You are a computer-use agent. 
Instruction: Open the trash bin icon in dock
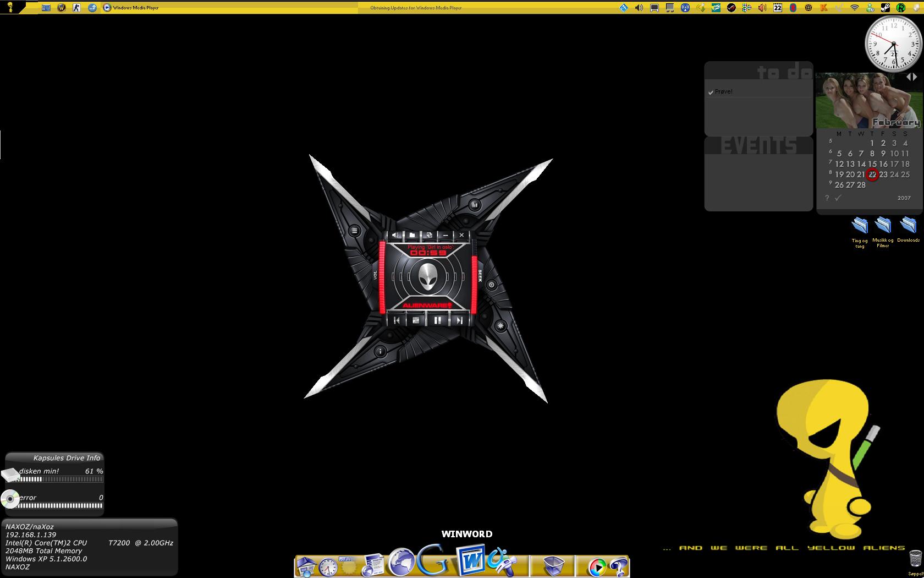tap(553, 566)
